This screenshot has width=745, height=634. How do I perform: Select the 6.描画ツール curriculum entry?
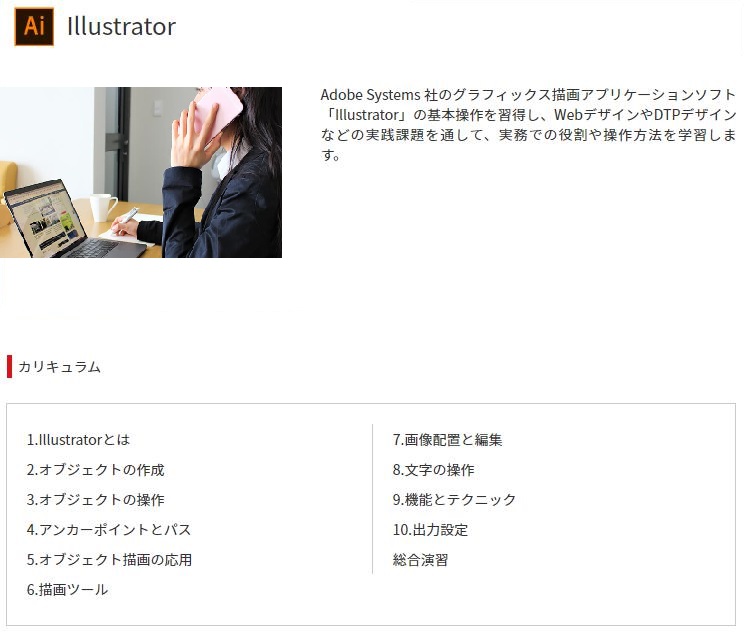coord(67,590)
